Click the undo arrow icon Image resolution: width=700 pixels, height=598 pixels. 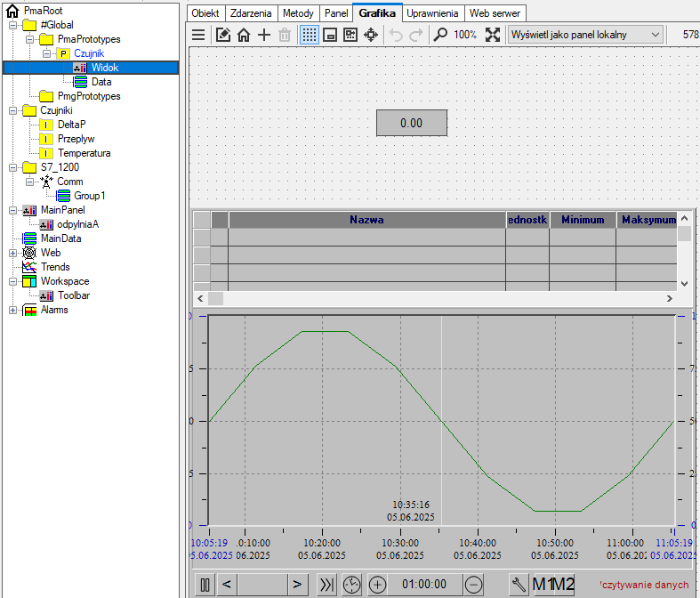point(396,35)
